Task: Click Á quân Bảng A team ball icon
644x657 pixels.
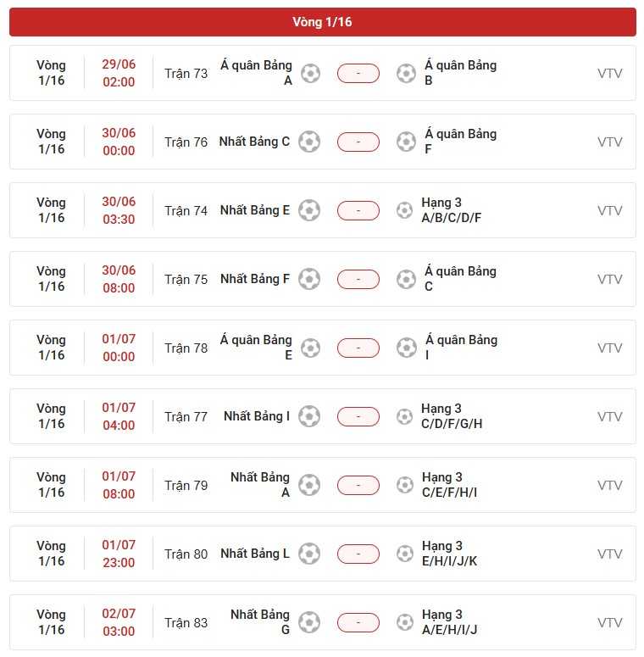Action: click(311, 73)
